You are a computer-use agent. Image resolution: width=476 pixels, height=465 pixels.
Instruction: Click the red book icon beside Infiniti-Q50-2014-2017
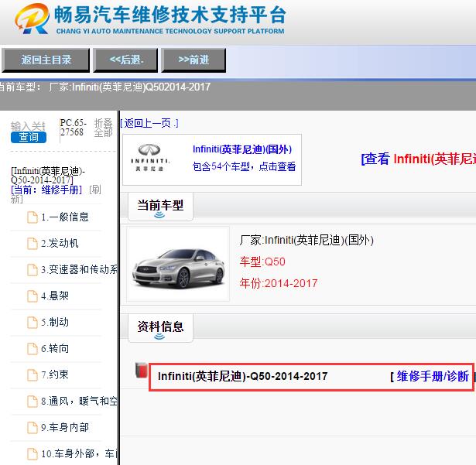coord(141,370)
